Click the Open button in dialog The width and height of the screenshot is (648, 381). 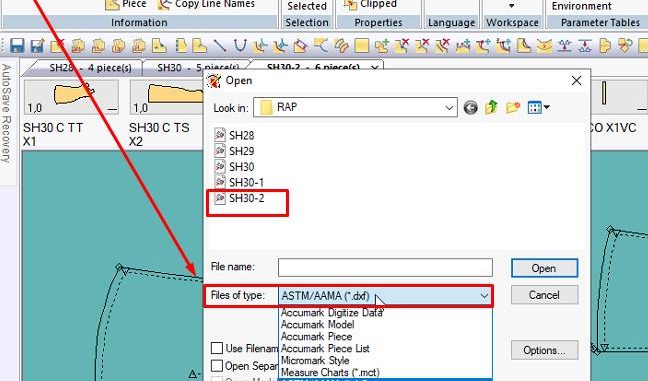click(544, 268)
